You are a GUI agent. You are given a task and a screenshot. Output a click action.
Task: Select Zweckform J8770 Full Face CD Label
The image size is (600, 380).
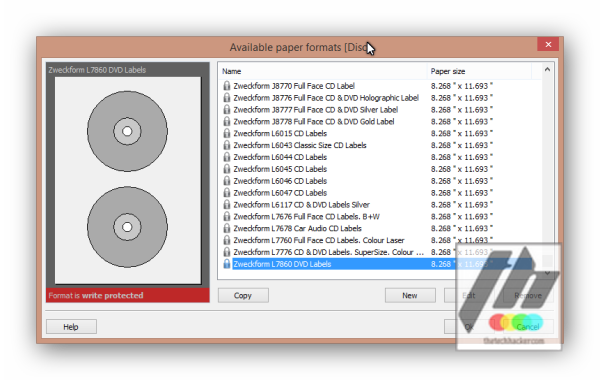tap(294, 86)
